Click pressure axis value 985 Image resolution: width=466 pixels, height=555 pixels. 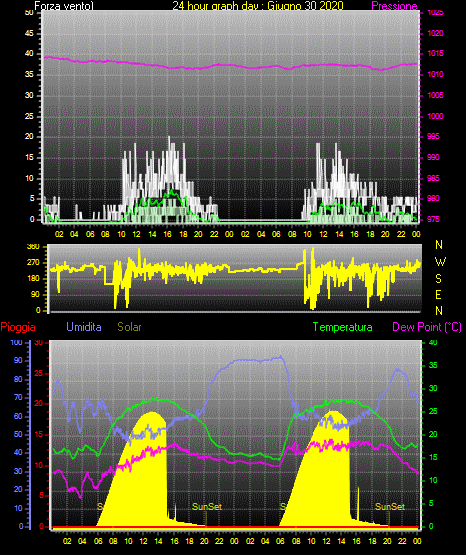pyautogui.click(x=434, y=178)
